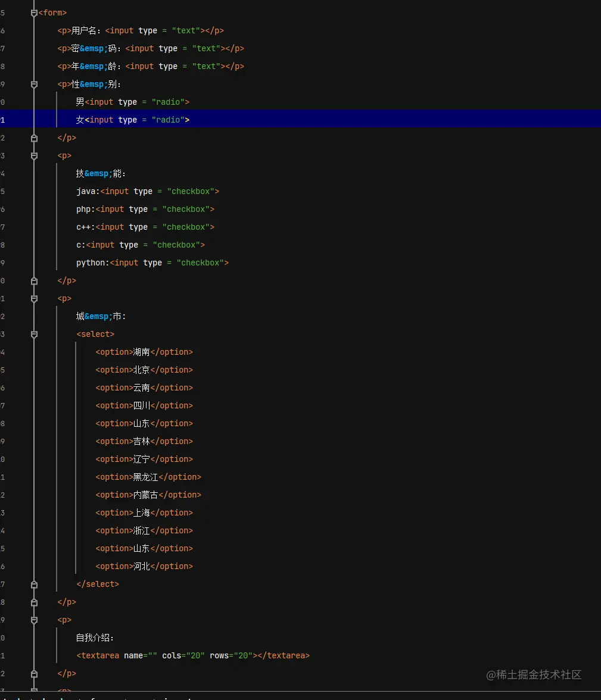Click the 湖南 option line
This screenshot has width=601, height=700.
pyautogui.click(x=144, y=352)
